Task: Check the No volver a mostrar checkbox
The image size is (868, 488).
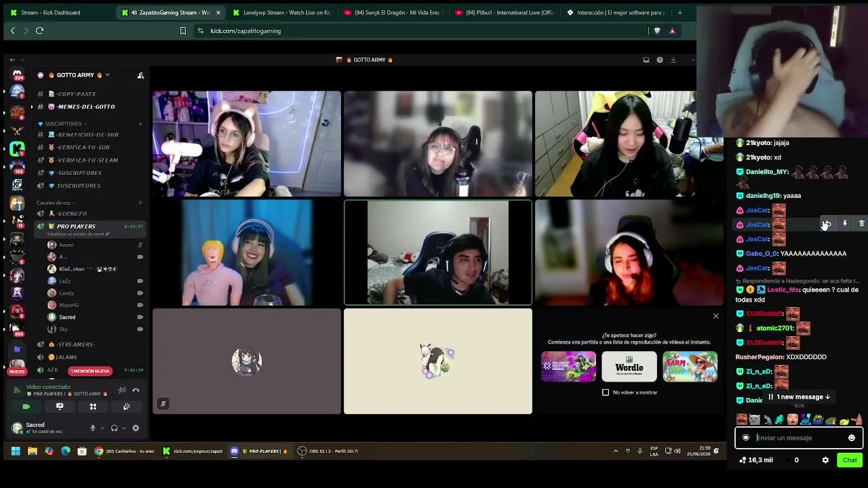Action: point(606,392)
